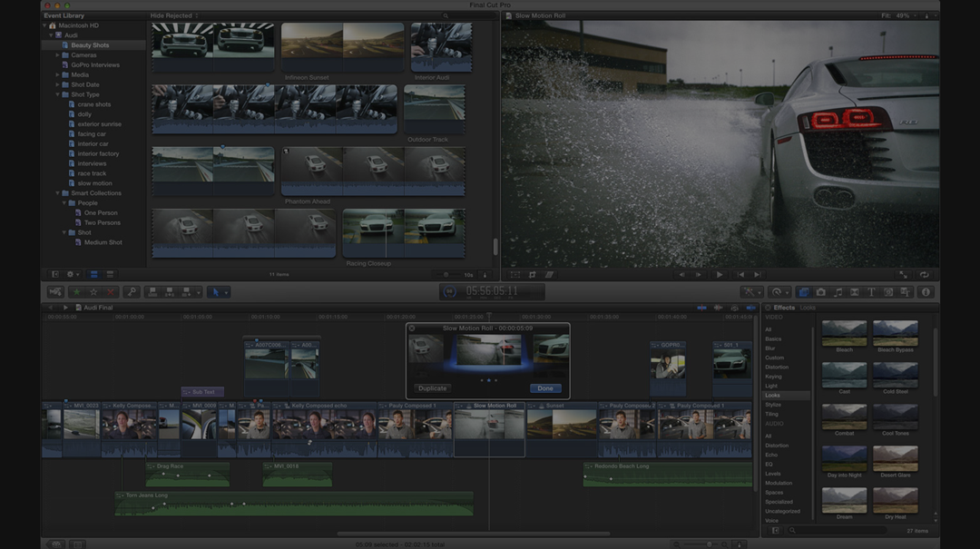Switch event browser to filmstrip view
The image size is (980, 549).
[x=93, y=274]
